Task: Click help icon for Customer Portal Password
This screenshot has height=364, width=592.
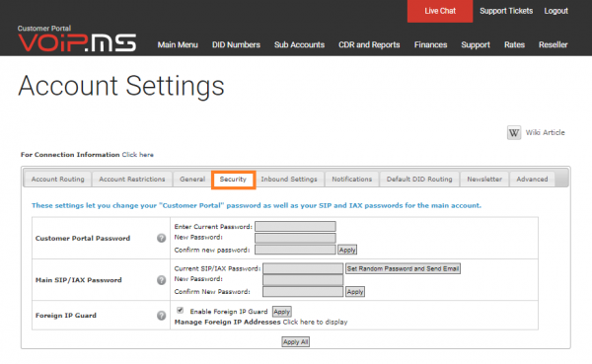Action: click(161, 239)
